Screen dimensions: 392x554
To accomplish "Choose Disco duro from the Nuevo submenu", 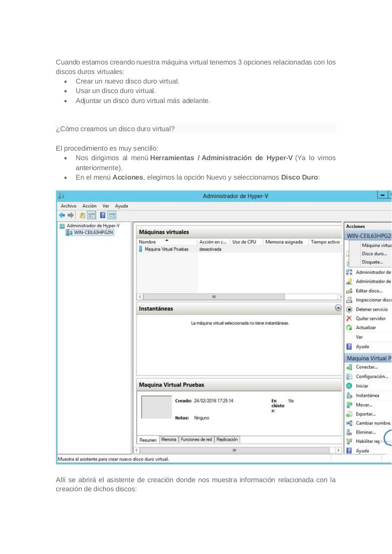I will [x=373, y=254].
